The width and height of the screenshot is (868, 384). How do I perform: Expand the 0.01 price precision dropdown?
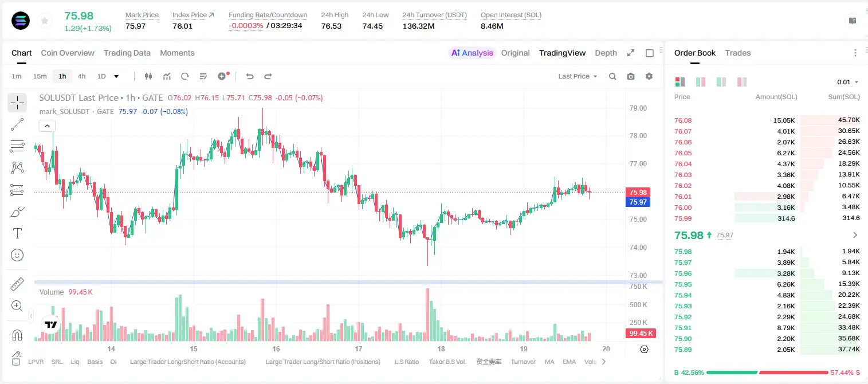point(848,82)
